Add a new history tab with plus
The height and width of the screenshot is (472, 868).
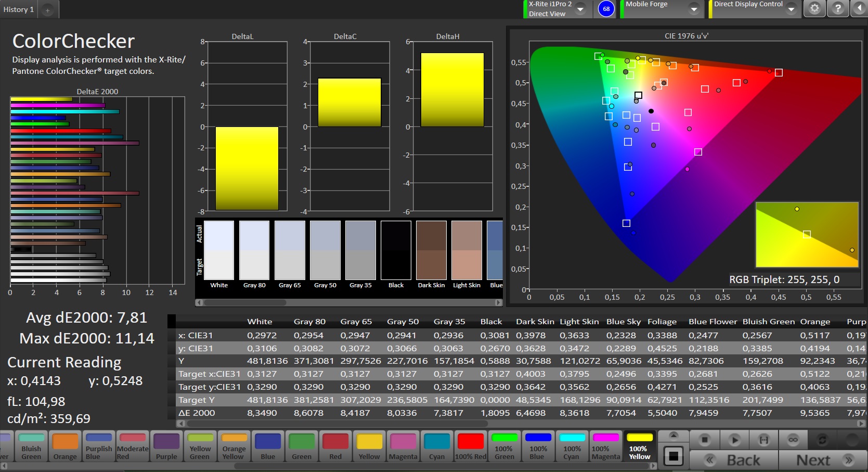click(47, 10)
